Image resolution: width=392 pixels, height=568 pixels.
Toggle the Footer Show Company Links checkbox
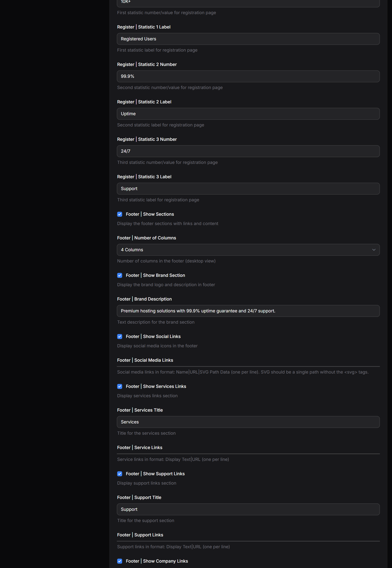pyautogui.click(x=120, y=561)
